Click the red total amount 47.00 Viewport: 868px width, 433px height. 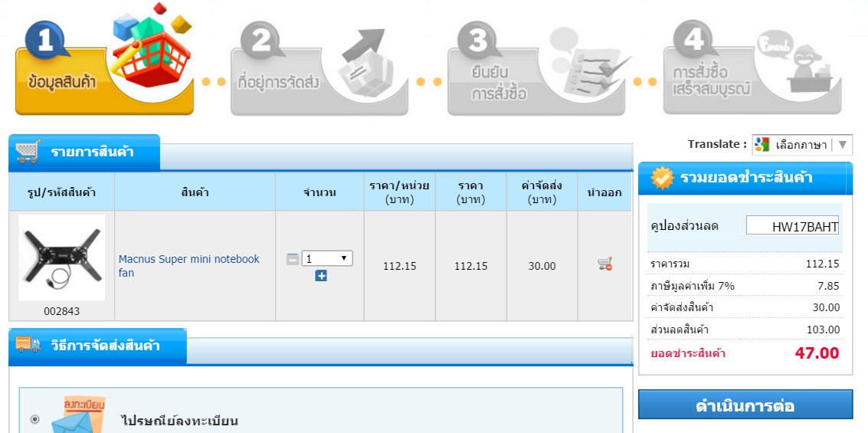(815, 353)
